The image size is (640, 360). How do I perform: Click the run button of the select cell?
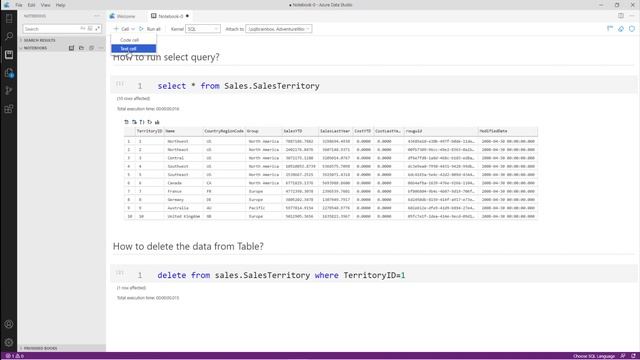(120, 84)
